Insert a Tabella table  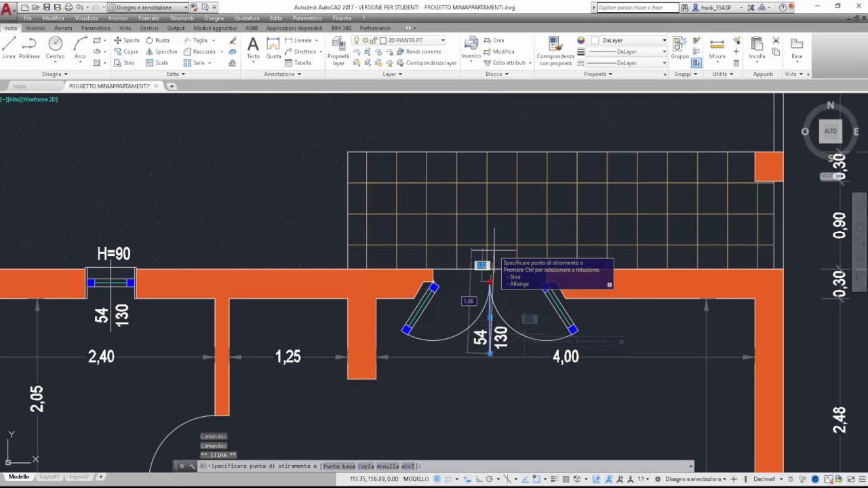click(298, 63)
